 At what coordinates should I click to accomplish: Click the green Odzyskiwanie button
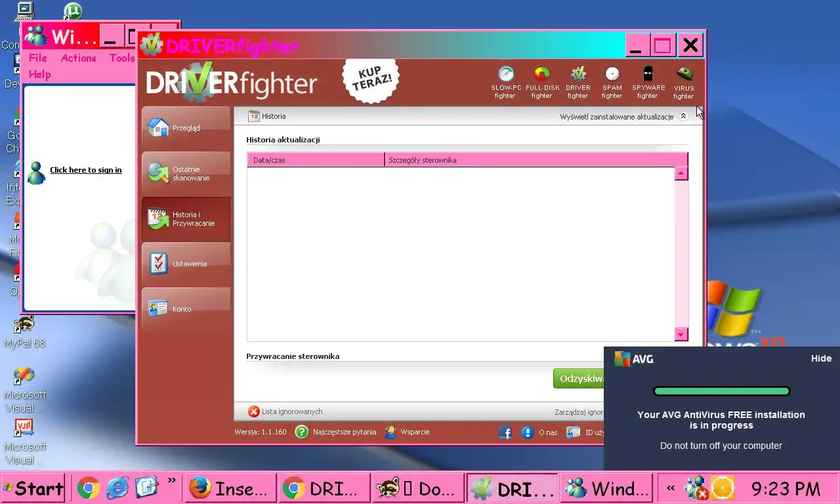pos(579,378)
